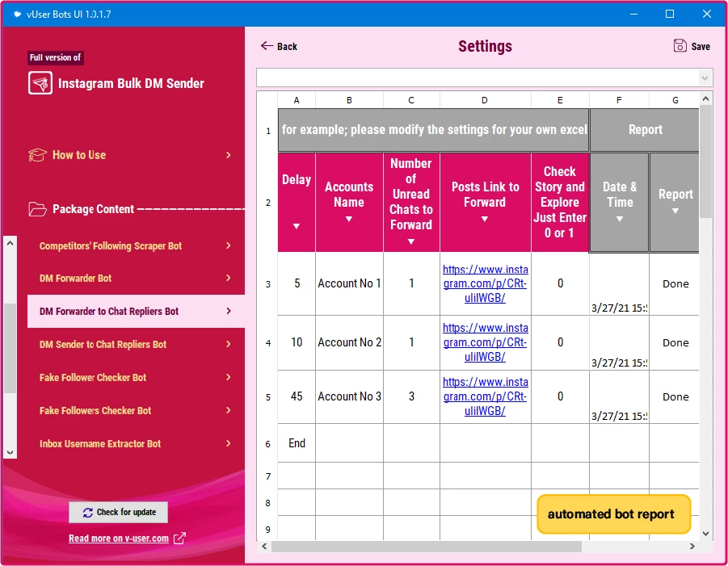Select DM Forwarder to Chat Repliers Bot

click(136, 312)
